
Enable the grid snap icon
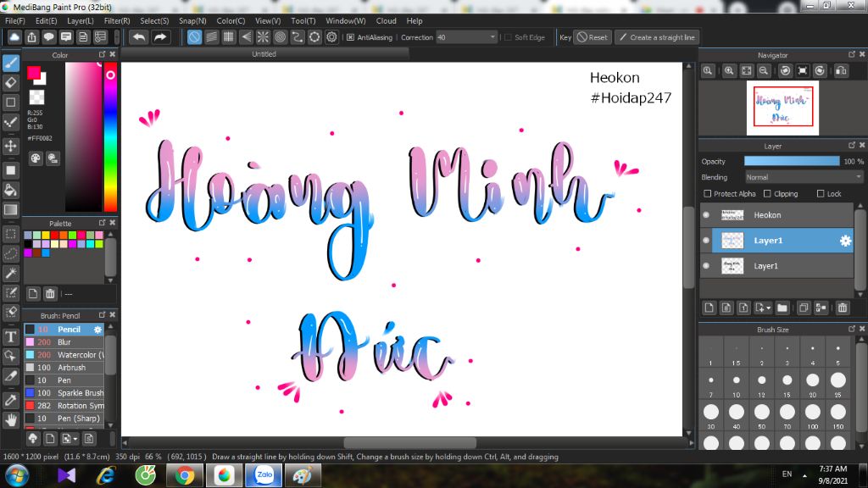[229, 37]
